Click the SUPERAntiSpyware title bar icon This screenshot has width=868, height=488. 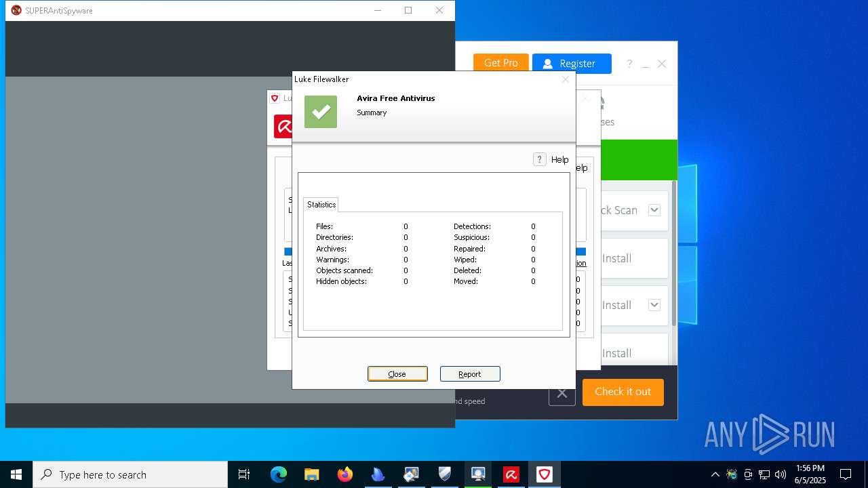16,10
